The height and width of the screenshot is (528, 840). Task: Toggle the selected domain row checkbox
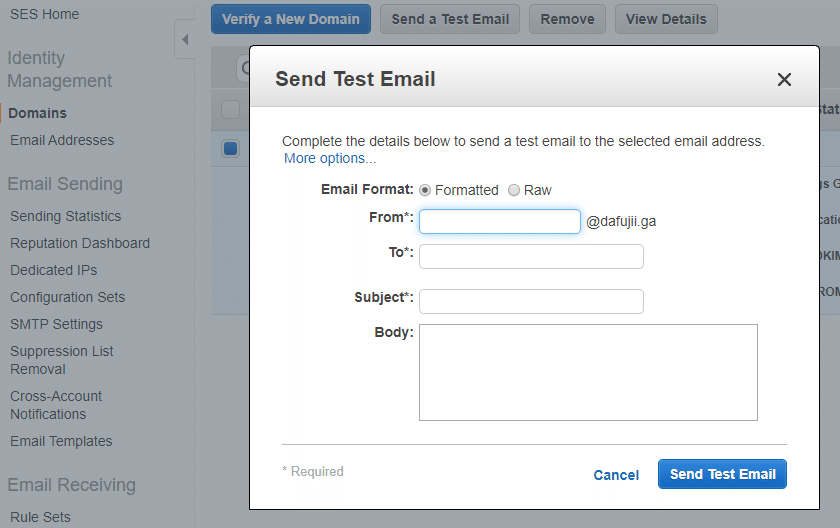click(x=231, y=149)
